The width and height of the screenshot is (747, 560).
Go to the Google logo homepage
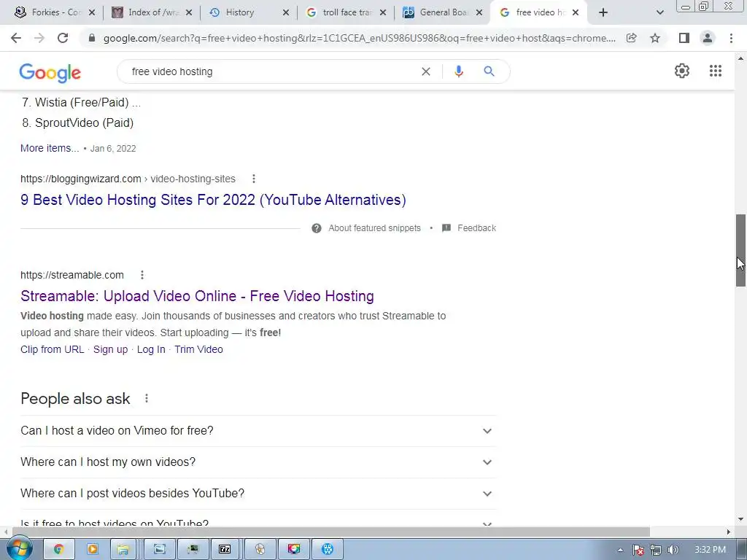[x=50, y=73]
